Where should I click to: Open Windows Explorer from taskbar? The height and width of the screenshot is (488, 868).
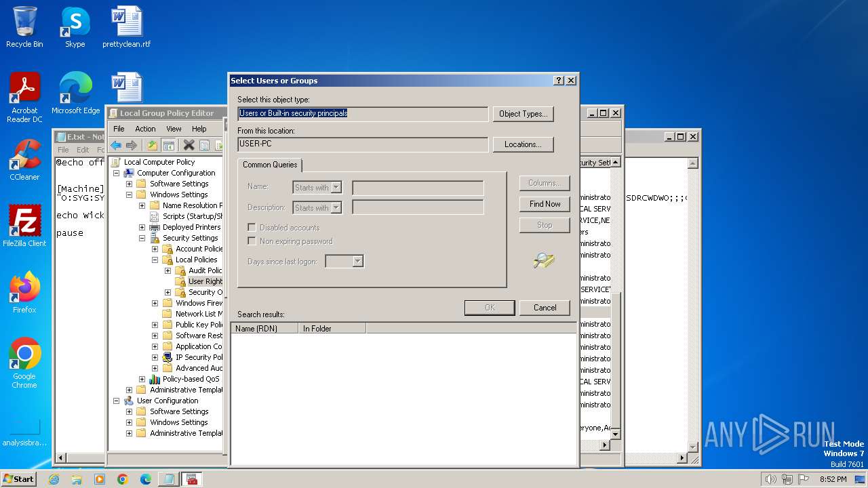tap(77, 479)
